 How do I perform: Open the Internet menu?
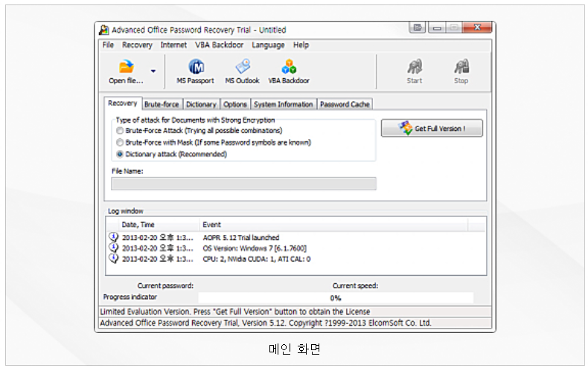173,45
